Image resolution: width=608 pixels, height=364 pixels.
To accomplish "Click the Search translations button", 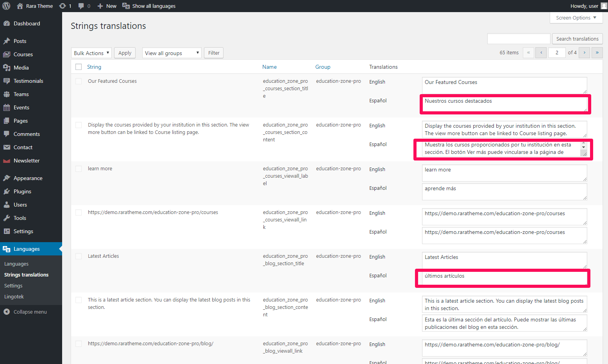I will point(577,39).
